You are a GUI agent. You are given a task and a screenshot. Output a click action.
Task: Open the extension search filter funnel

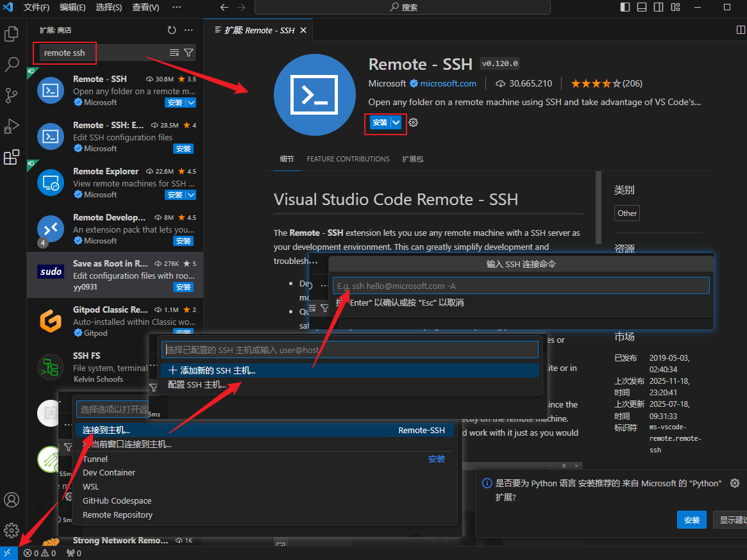pos(189,53)
